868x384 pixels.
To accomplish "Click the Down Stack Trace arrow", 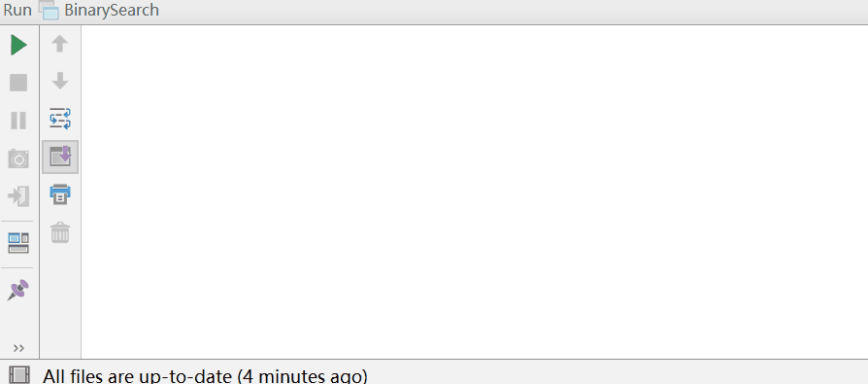I will (60, 81).
